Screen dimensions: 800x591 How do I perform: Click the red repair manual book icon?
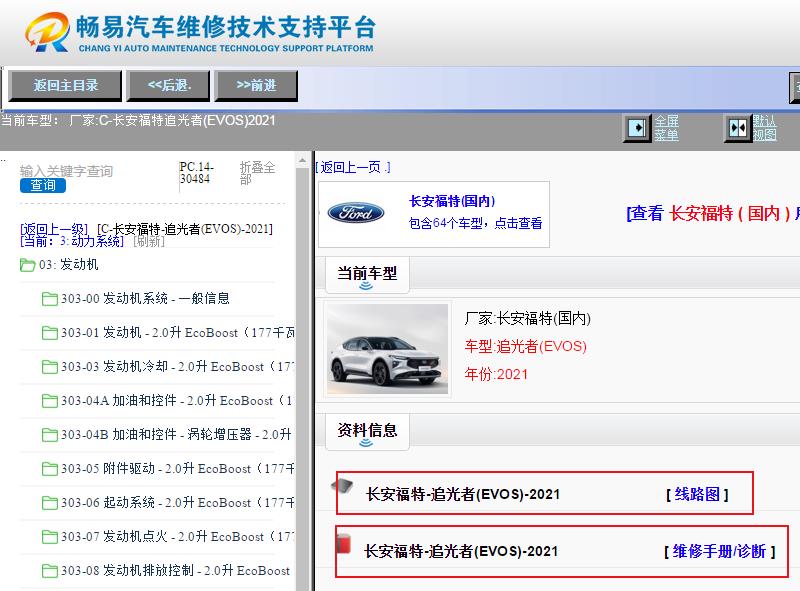tap(344, 543)
